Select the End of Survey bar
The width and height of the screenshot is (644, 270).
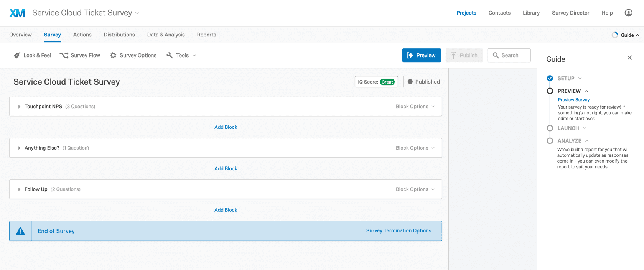coord(226,231)
